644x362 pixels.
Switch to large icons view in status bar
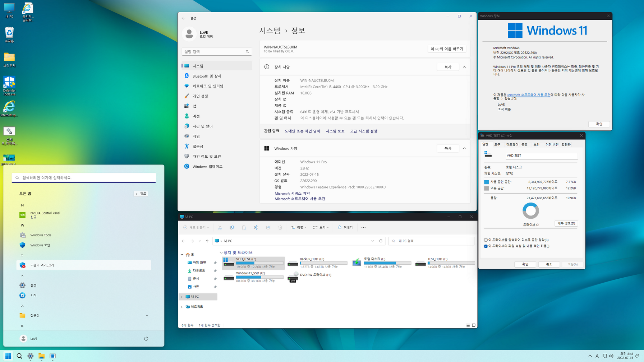474,325
